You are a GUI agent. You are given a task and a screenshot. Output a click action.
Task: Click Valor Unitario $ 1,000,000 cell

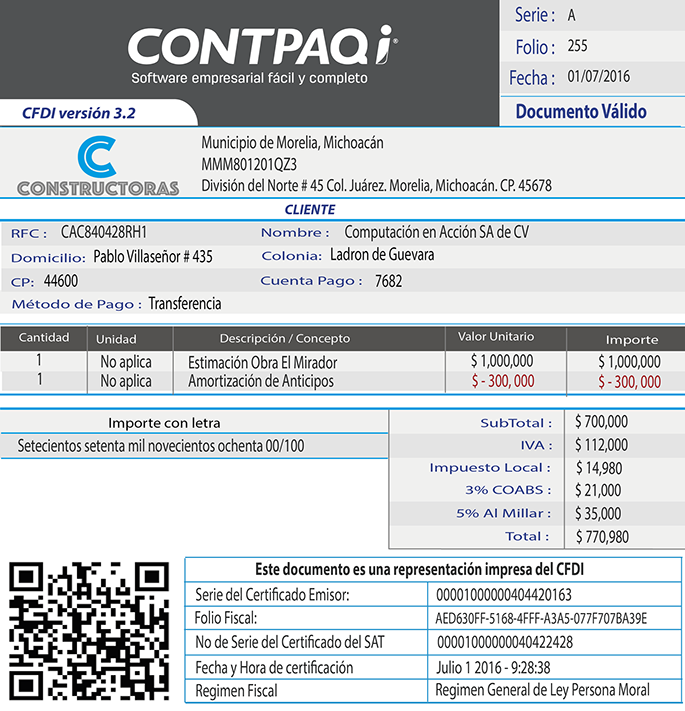502,361
